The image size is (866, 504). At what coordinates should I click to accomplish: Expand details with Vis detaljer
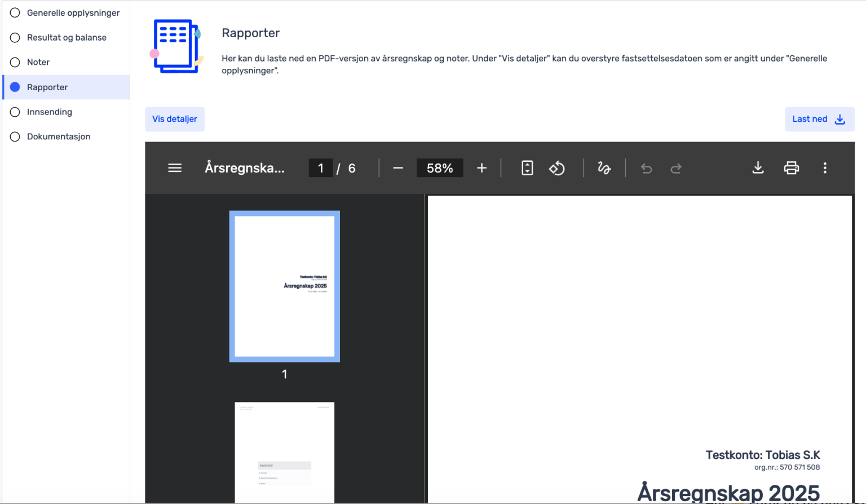pos(175,119)
